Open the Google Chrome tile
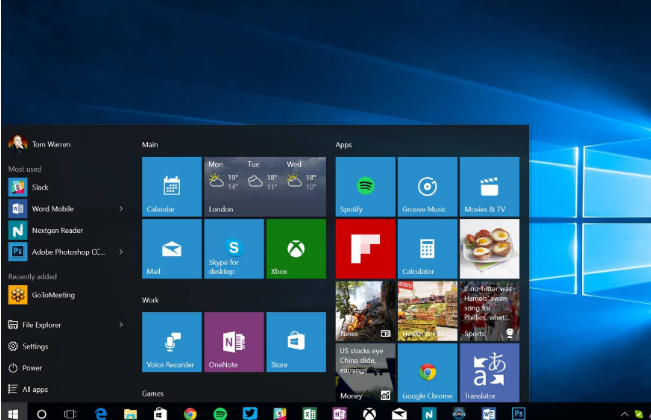Screen dimensions: 651x420 click(427, 373)
